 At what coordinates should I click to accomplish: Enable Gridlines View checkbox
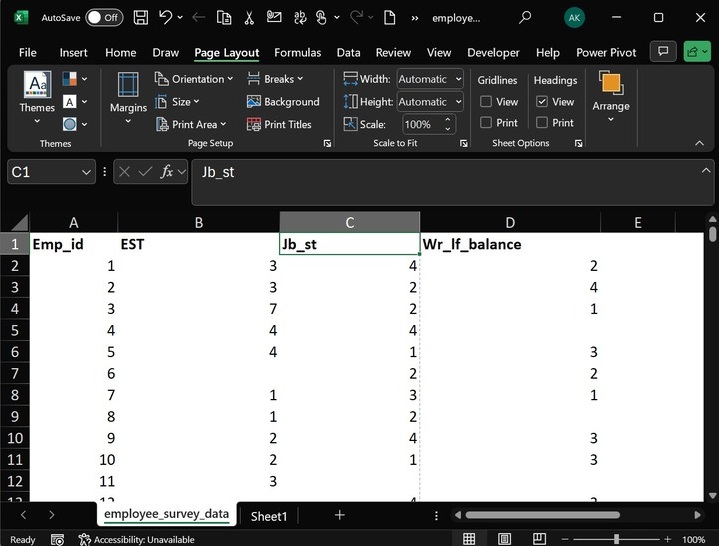tap(486, 101)
